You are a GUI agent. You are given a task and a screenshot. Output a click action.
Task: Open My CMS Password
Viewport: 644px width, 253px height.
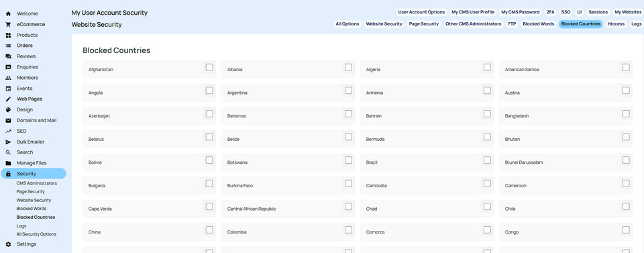(x=521, y=12)
